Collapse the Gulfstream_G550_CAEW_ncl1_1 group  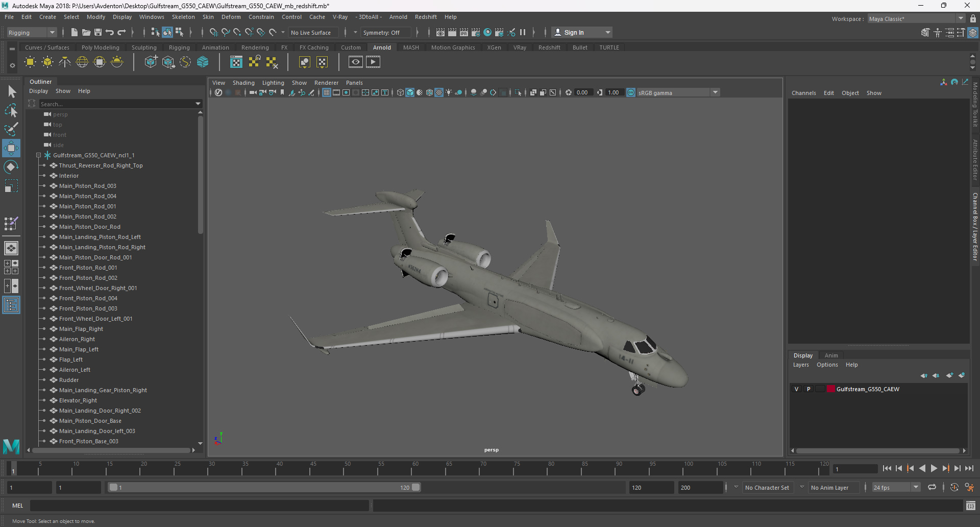pos(38,155)
